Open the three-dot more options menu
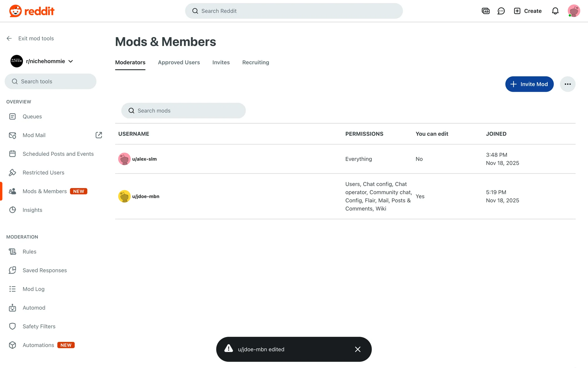588x368 pixels. pos(567,84)
